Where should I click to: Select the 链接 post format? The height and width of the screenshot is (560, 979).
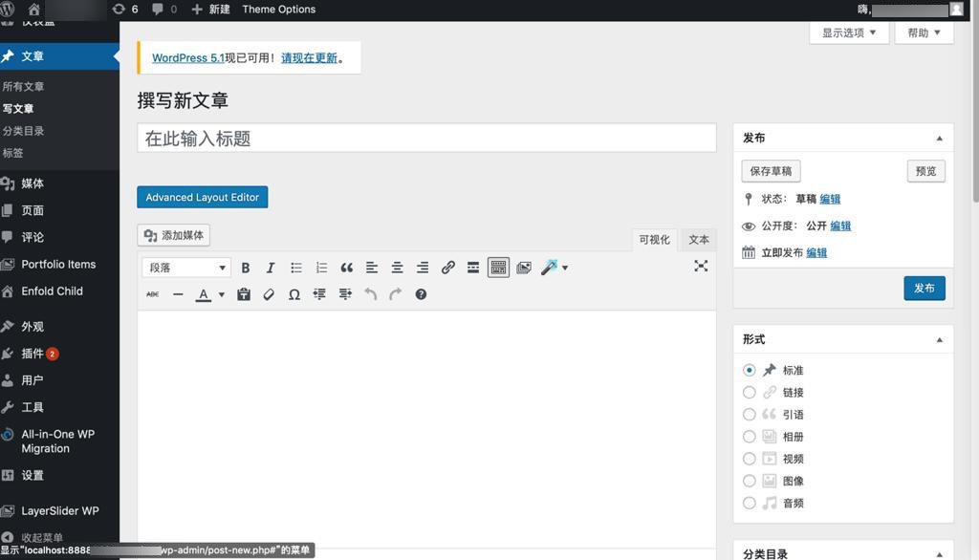pos(750,392)
